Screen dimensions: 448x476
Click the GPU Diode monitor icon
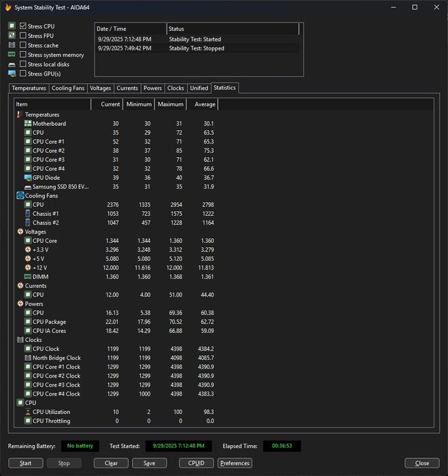(28, 178)
